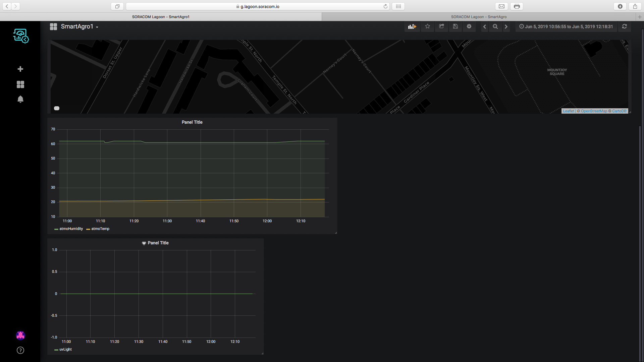Click the Create plus icon in sidebar

coord(20,69)
